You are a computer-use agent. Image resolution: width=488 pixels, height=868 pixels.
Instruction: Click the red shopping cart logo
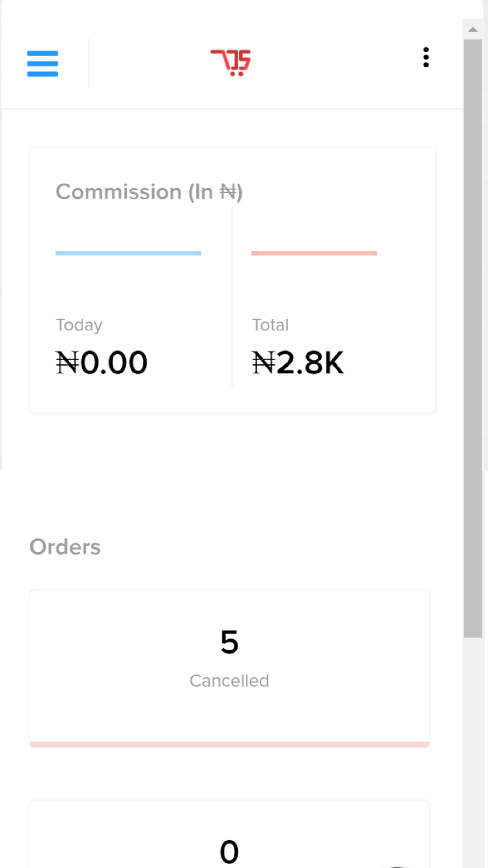click(x=231, y=62)
